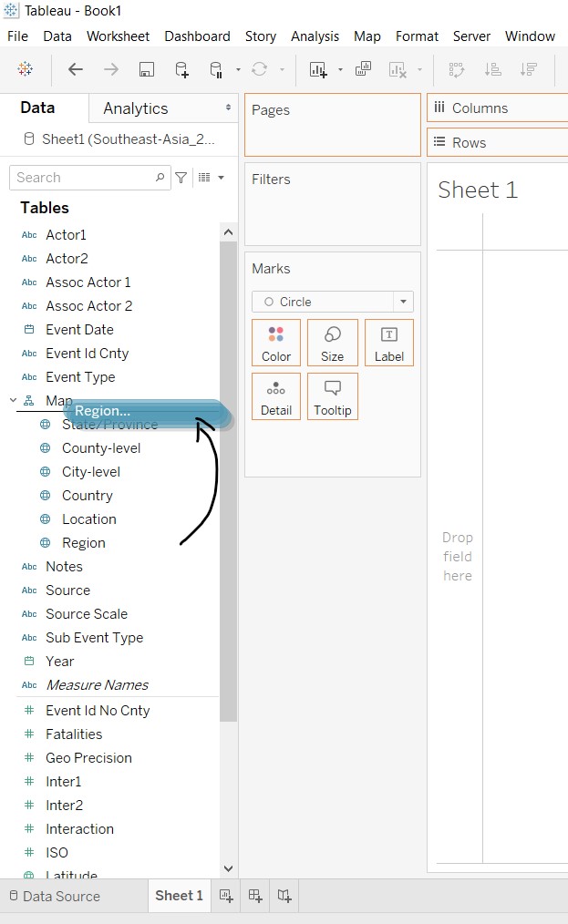Click the Undo back arrow icon

pos(76,69)
